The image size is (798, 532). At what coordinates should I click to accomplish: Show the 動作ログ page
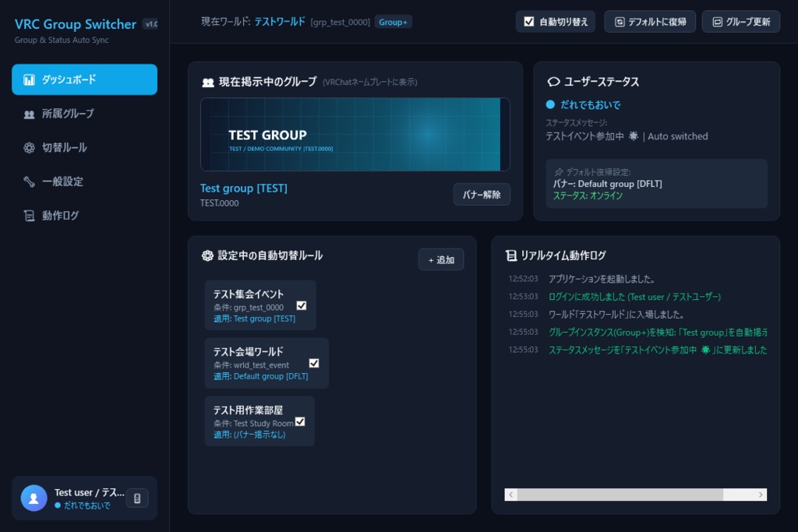coord(84,216)
